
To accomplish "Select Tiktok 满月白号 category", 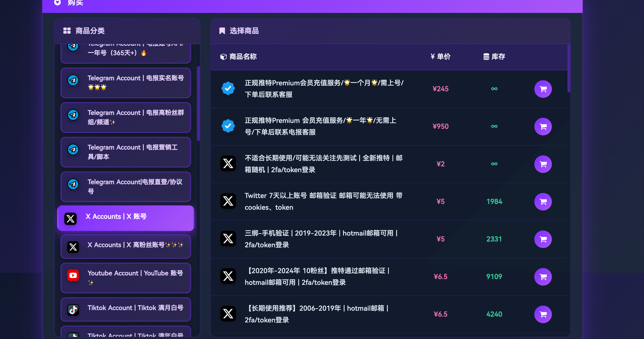I will point(126,309).
